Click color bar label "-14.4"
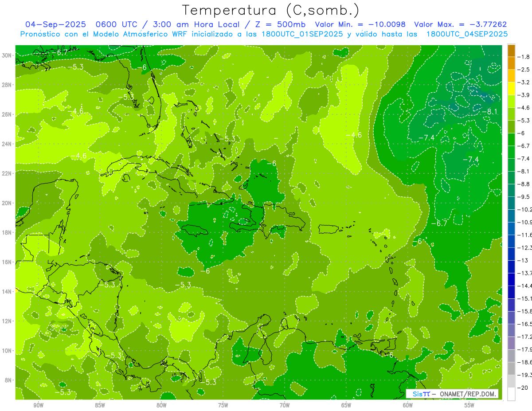The width and height of the screenshot is (532, 411). (525, 286)
